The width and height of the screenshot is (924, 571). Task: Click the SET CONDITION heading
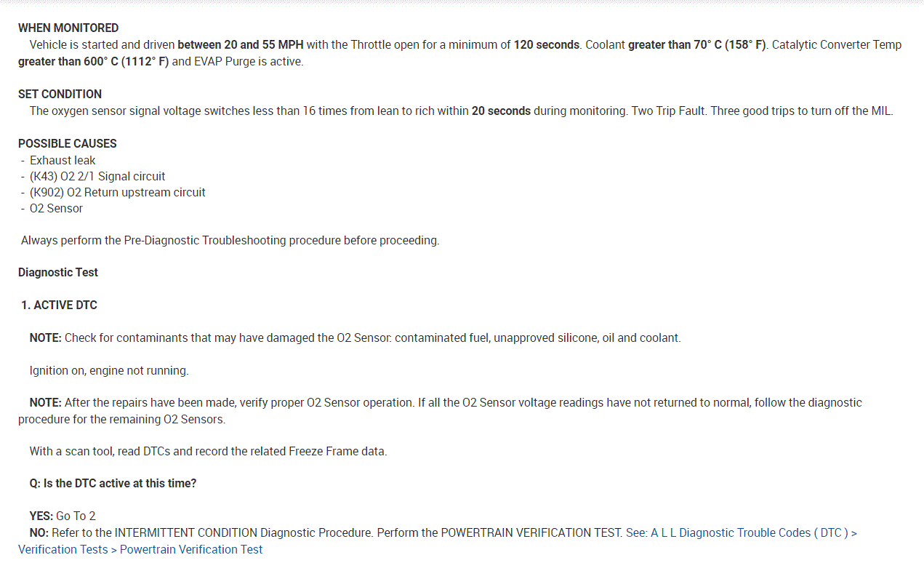pos(60,95)
